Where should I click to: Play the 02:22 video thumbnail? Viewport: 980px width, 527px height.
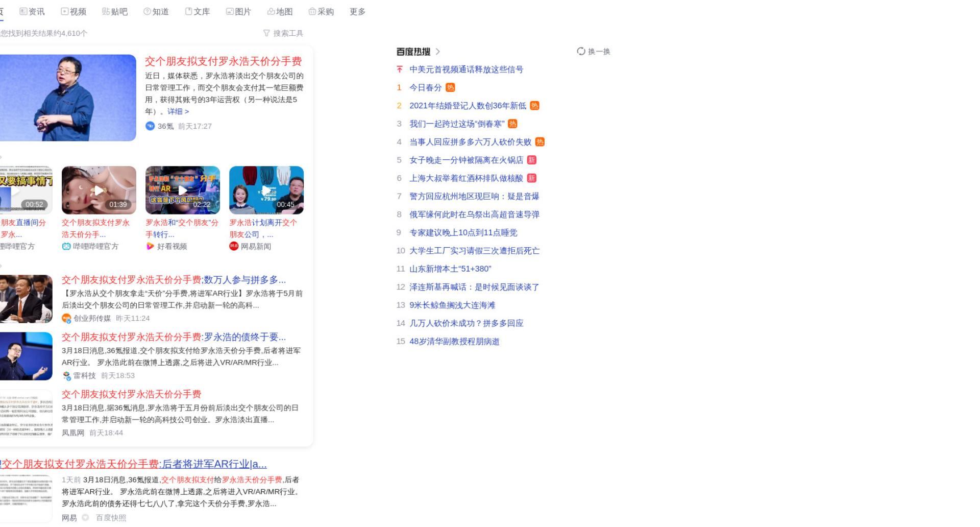(x=183, y=190)
